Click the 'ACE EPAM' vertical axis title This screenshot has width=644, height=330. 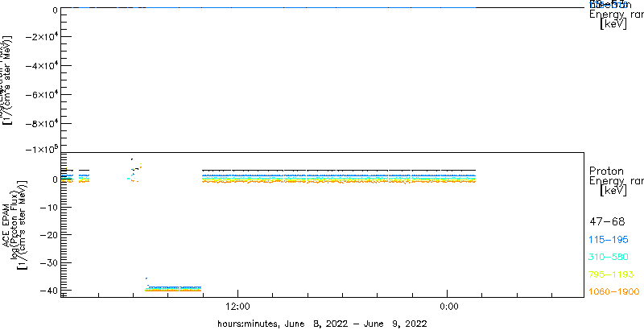6,225
